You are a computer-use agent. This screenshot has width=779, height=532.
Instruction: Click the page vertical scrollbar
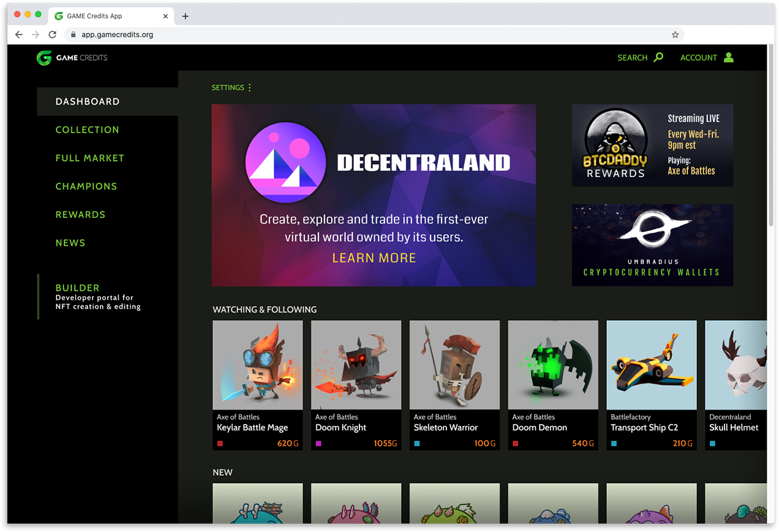[770, 135]
